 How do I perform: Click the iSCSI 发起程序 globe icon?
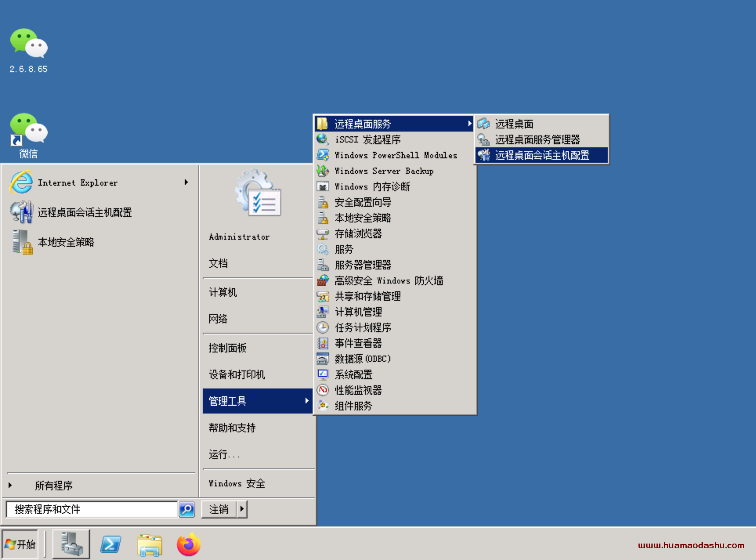(322, 139)
